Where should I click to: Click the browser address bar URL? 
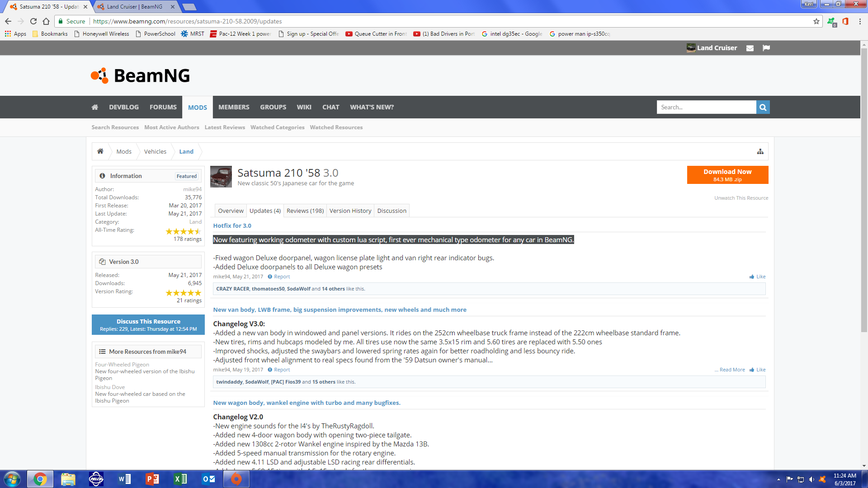[188, 21]
